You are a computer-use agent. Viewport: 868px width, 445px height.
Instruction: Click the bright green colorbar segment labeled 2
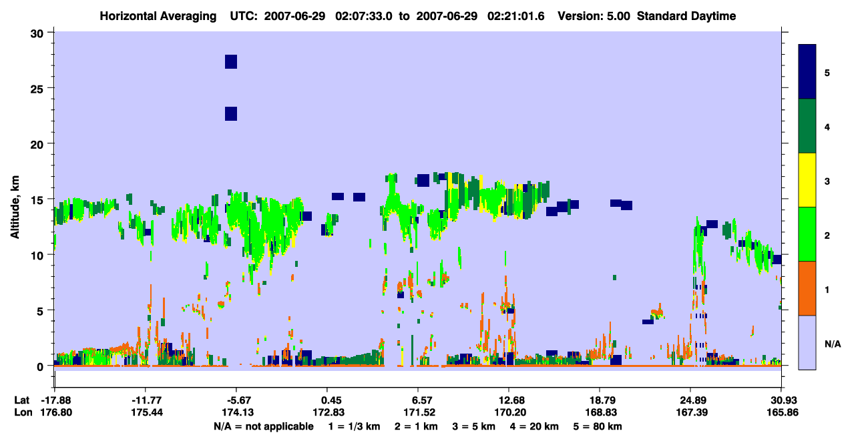pyautogui.click(x=807, y=234)
